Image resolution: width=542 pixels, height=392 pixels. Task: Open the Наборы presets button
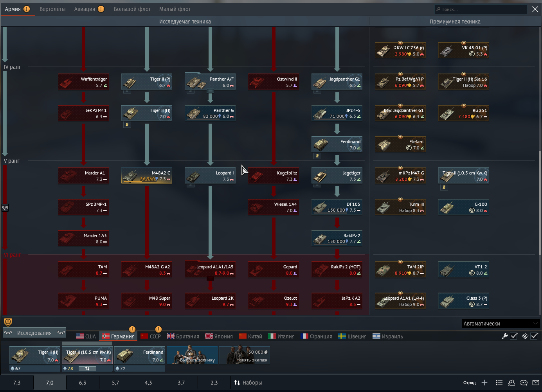pos(248,383)
